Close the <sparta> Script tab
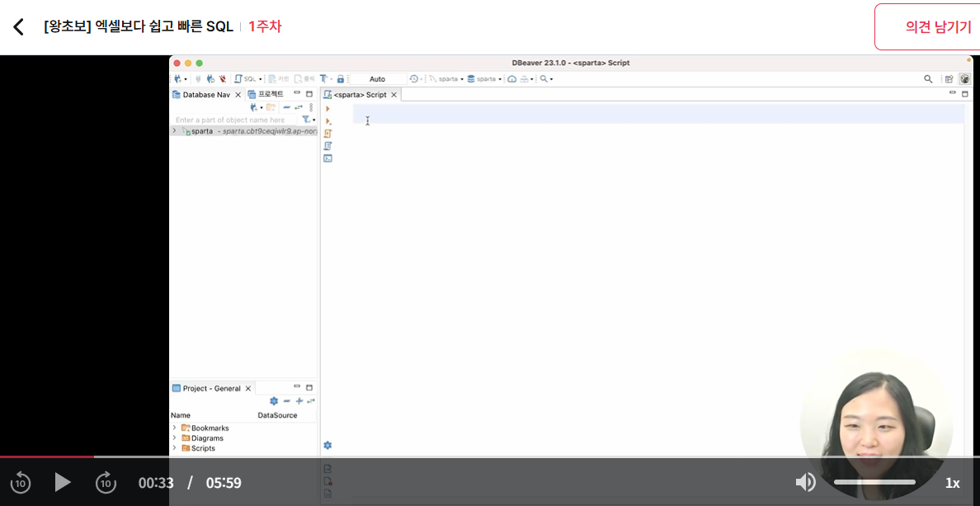This screenshot has width=980, height=506. [x=394, y=95]
